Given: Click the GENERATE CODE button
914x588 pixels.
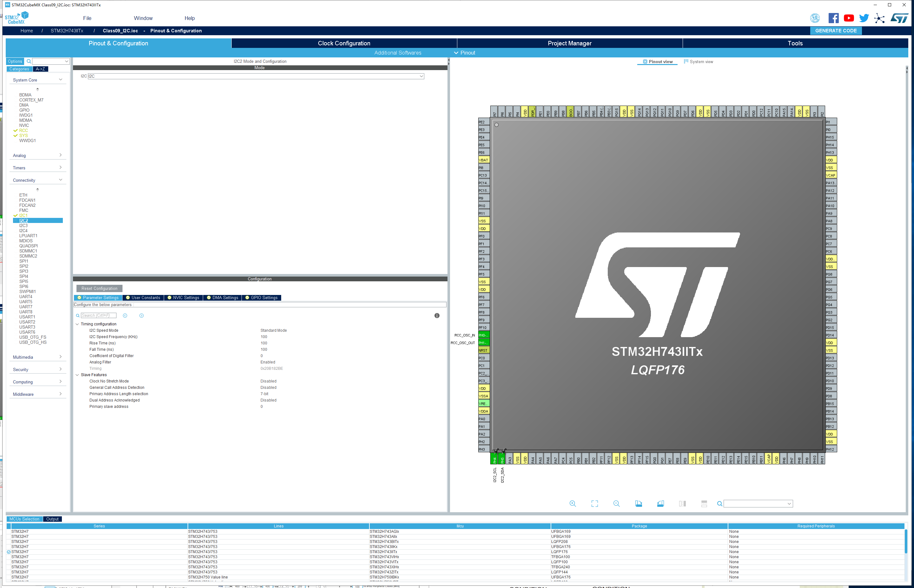Looking at the screenshot, I should 835,30.
